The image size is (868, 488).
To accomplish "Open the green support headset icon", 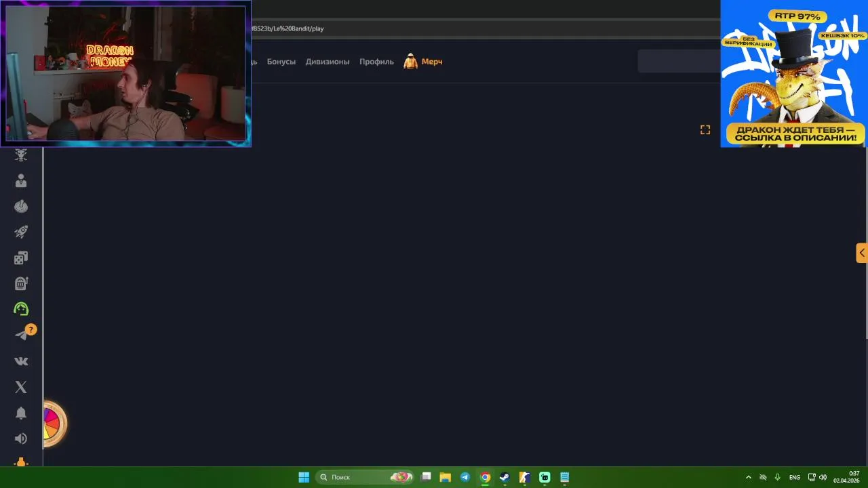I will click(x=21, y=309).
